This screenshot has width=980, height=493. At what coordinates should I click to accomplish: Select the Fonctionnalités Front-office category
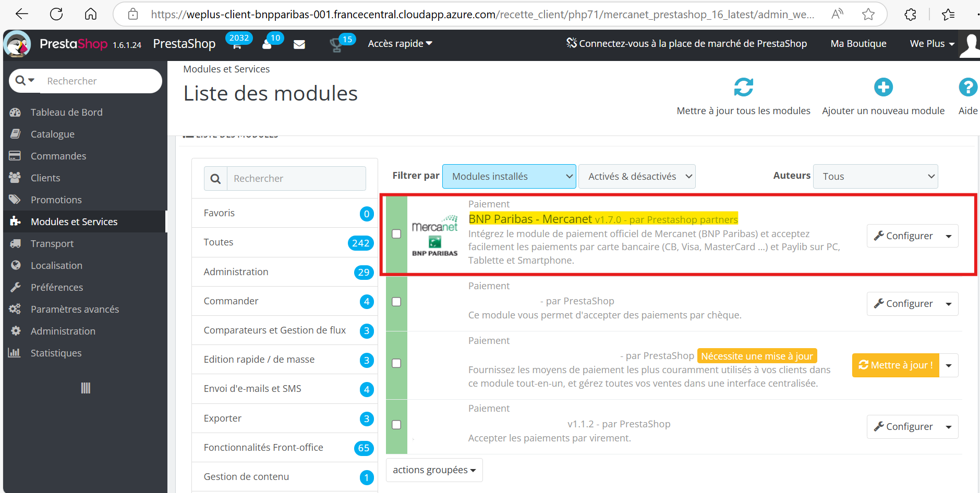point(284,448)
